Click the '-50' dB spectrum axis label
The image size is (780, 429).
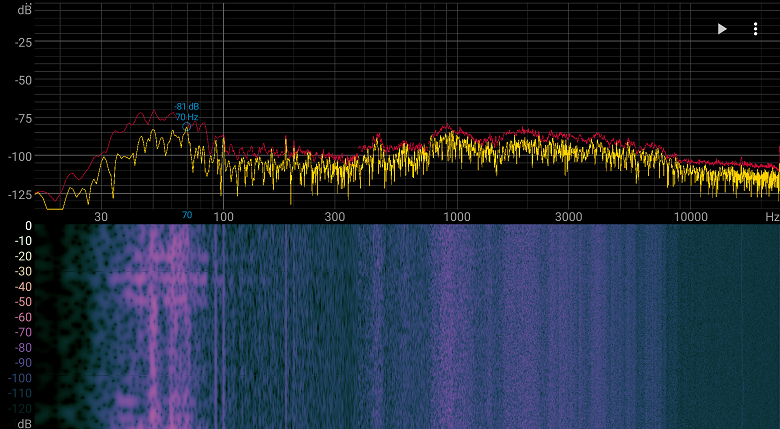point(23,81)
